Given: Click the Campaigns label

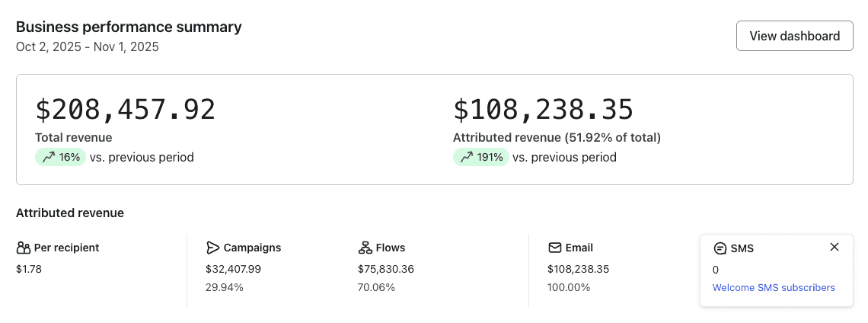Looking at the screenshot, I should (x=253, y=248).
